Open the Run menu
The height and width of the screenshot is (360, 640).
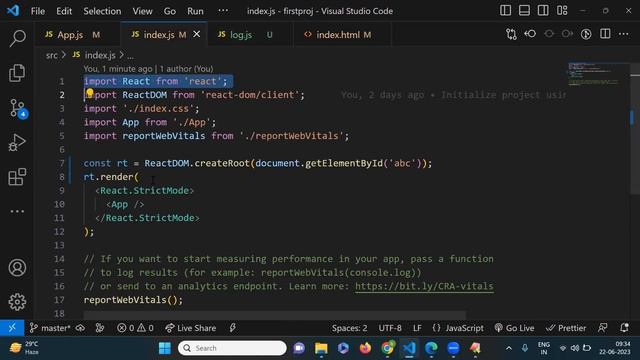[195, 11]
